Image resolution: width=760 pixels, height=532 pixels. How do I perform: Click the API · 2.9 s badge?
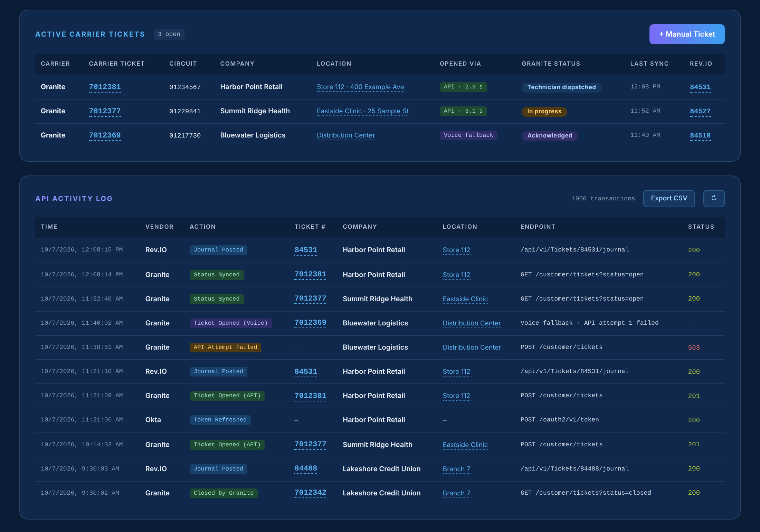(x=463, y=87)
